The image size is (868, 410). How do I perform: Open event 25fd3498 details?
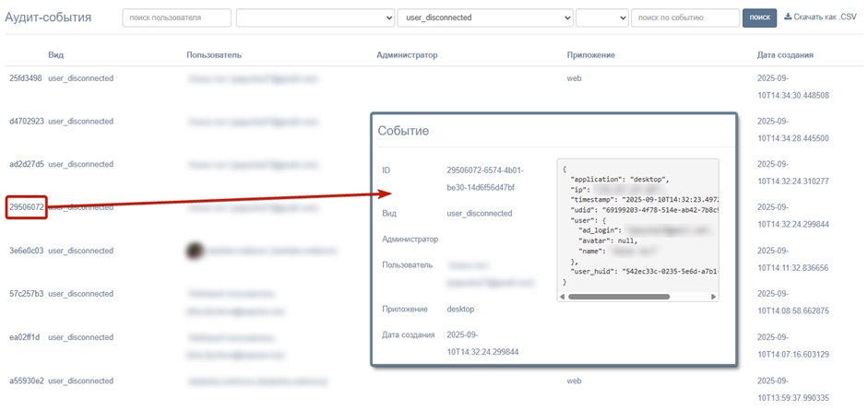click(26, 78)
